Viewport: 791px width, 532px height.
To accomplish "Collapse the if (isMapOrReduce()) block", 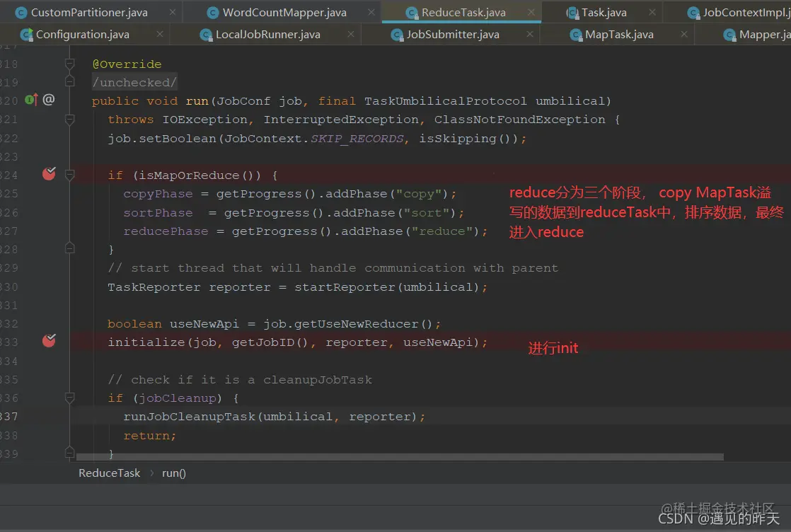I will pyautogui.click(x=69, y=175).
